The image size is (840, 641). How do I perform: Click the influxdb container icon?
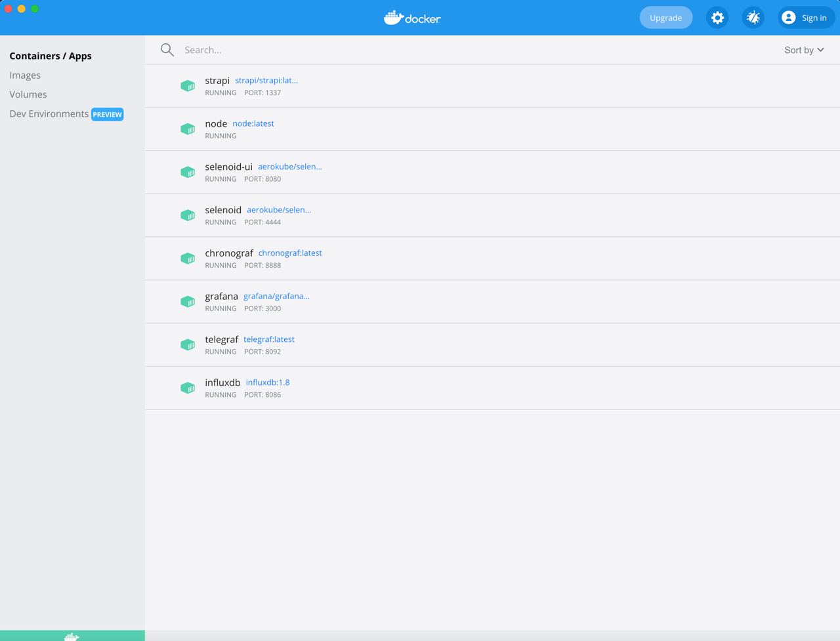coord(188,388)
